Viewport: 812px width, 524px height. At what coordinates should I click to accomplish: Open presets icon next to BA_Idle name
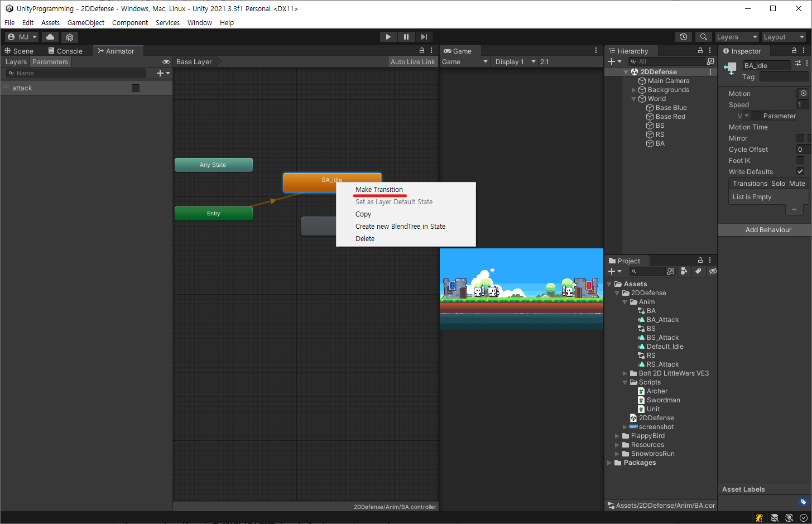(x=798, y=64)
